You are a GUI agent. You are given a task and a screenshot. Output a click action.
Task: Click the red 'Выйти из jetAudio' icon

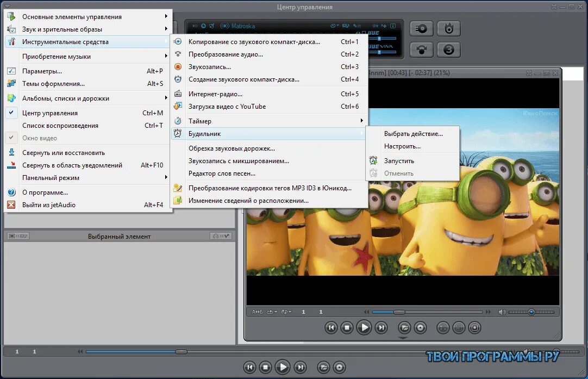(x=11, y=205)
